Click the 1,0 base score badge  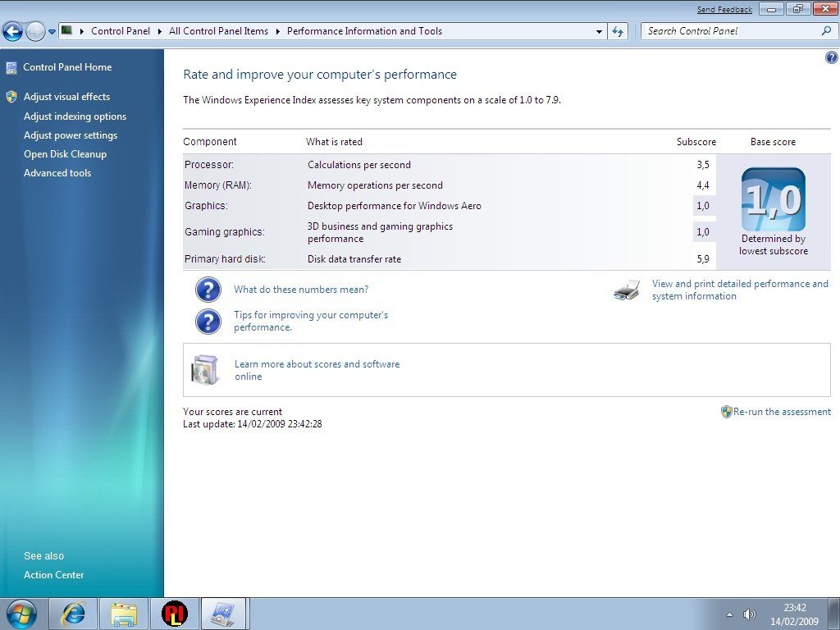774,199
